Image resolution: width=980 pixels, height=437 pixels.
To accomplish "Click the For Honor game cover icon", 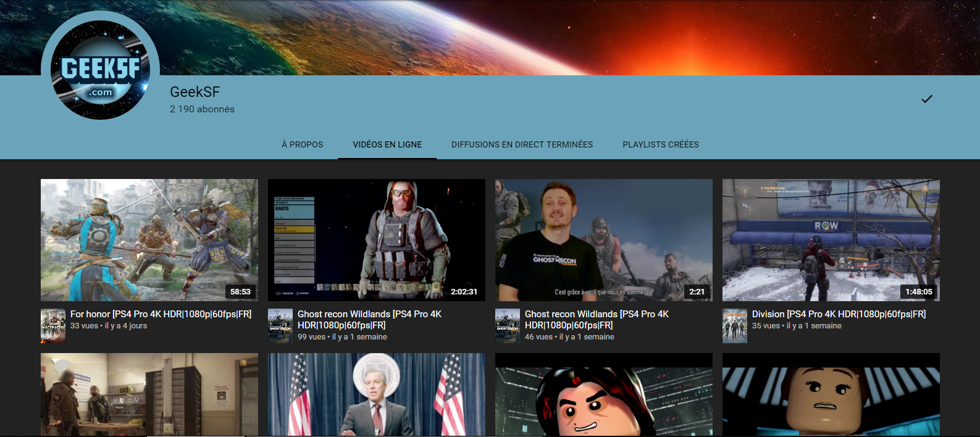I will 53,326.
